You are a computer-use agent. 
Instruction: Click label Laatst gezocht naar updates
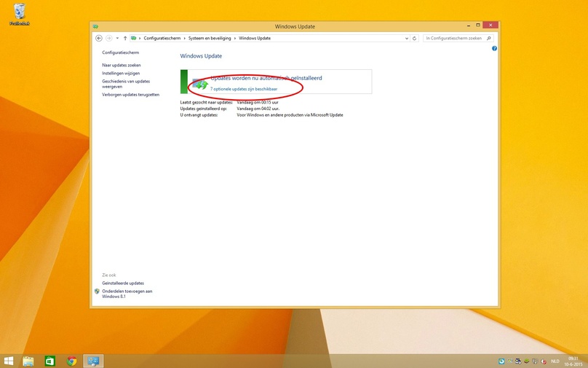(206, 102)
